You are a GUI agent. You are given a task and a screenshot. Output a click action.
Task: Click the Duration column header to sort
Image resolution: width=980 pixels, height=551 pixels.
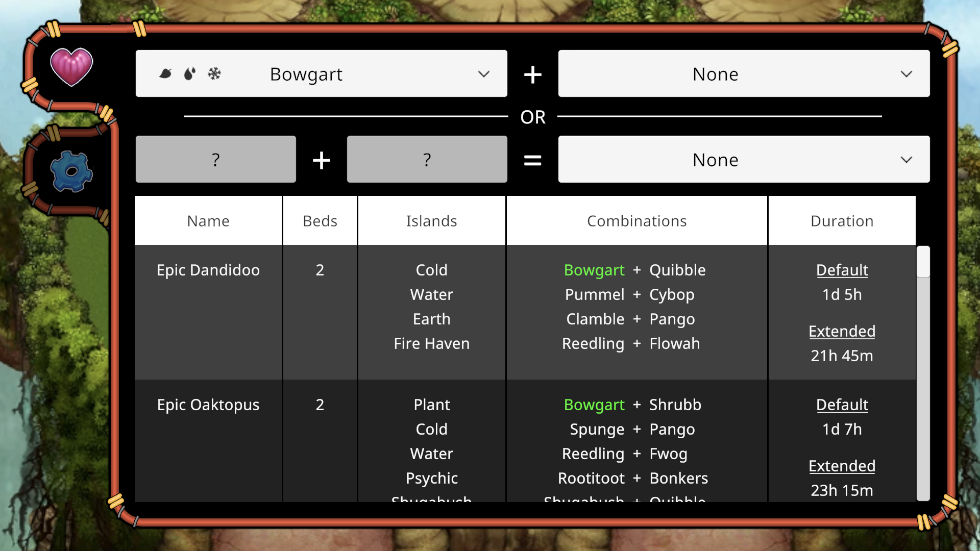tap(842, 220)
